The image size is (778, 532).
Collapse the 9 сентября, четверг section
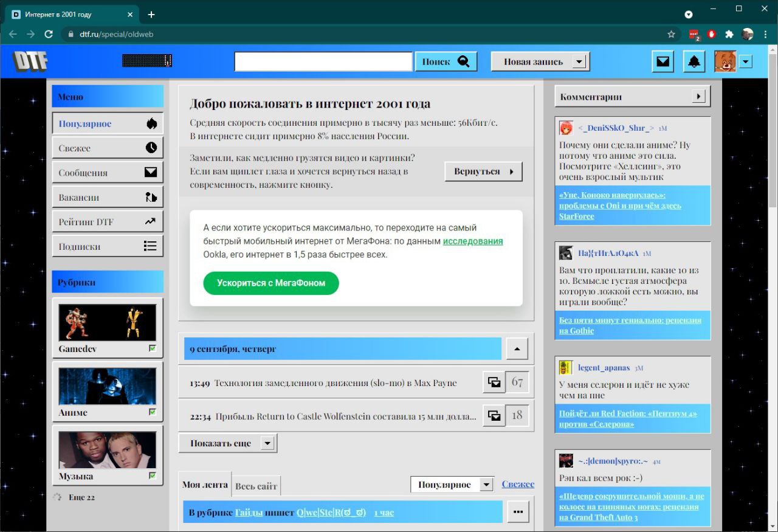pos(517,349)
